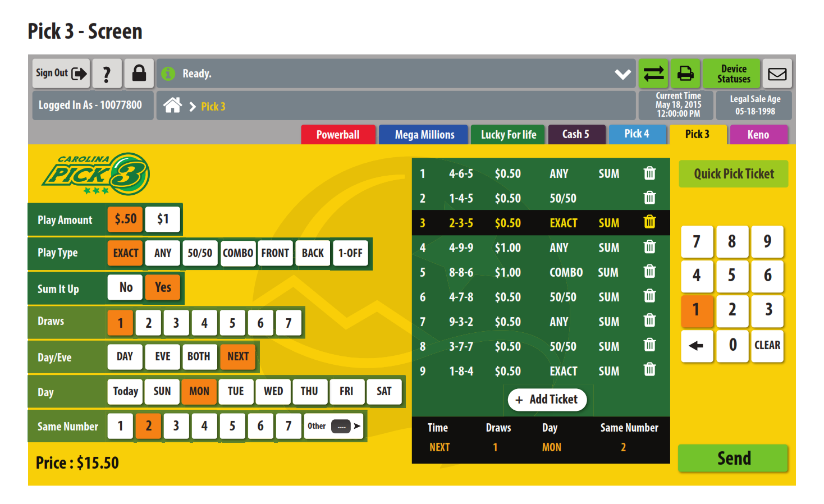Screen dimensions: 824x504
Task: Delete ticket 7 (9-3-2) trash icon
Action: point(649,321)
